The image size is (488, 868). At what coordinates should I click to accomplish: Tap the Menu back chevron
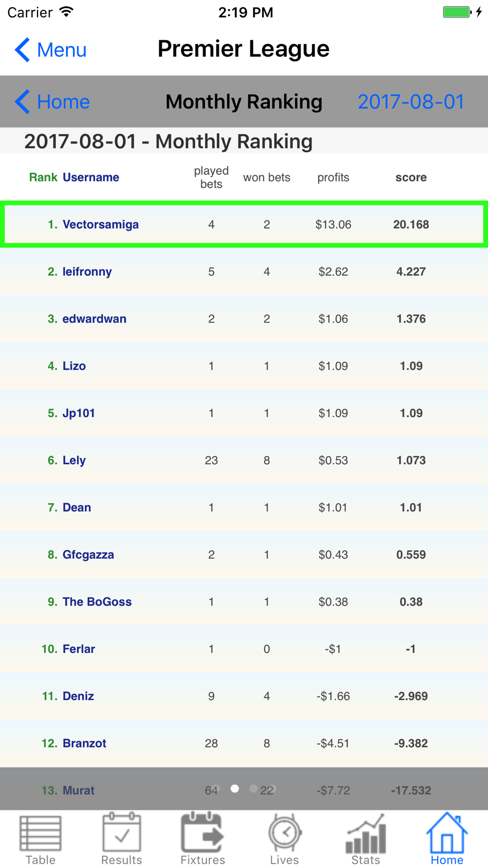22,50
